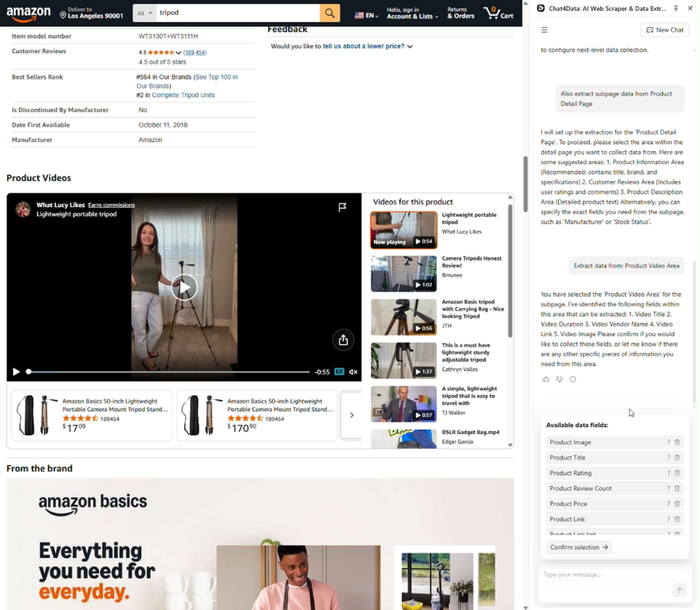The width and height of the screenshot is (700, 610).
Task: Delete the Product Image data field
Action: click(677, 442)
